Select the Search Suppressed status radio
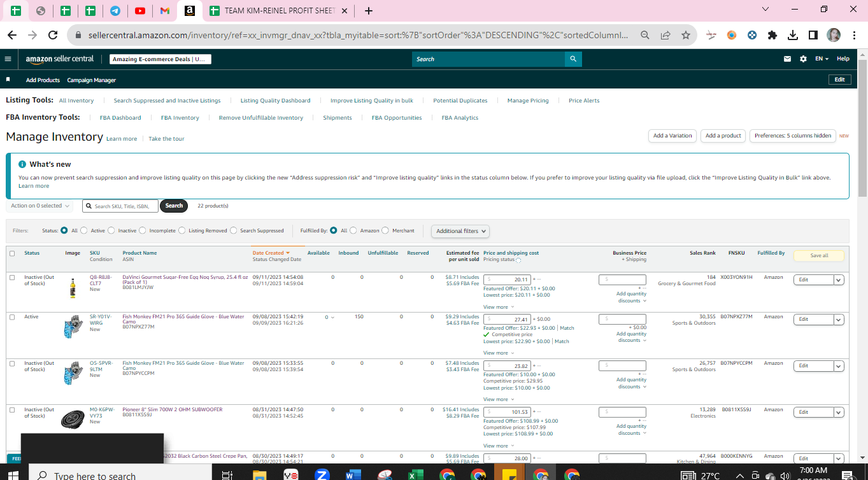The width and height of the screenshot is (868, 480). [x=234, y=230]
